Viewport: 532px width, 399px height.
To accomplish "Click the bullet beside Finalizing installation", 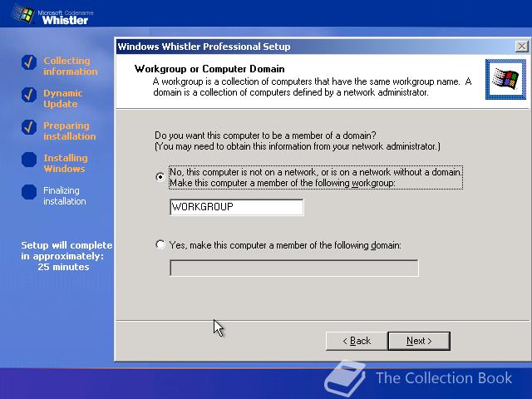I will point(29,192).
